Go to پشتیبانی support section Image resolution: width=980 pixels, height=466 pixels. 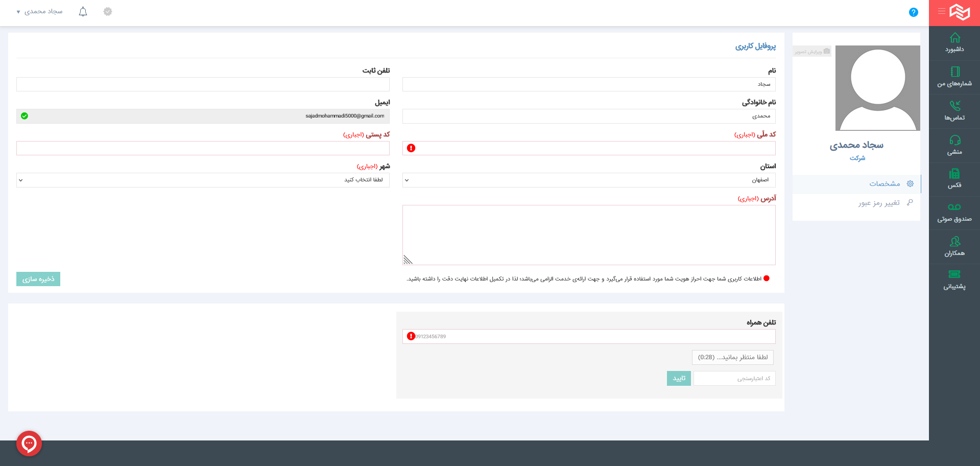tap(954, 281)
